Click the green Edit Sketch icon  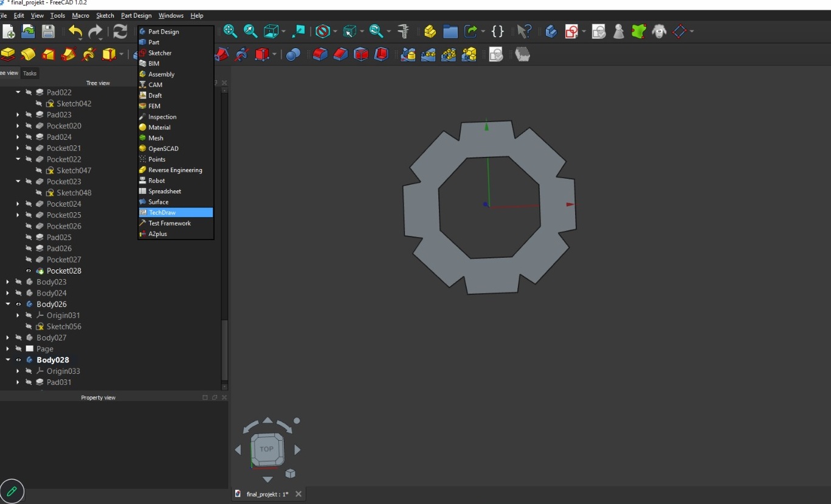click(638, 31)
